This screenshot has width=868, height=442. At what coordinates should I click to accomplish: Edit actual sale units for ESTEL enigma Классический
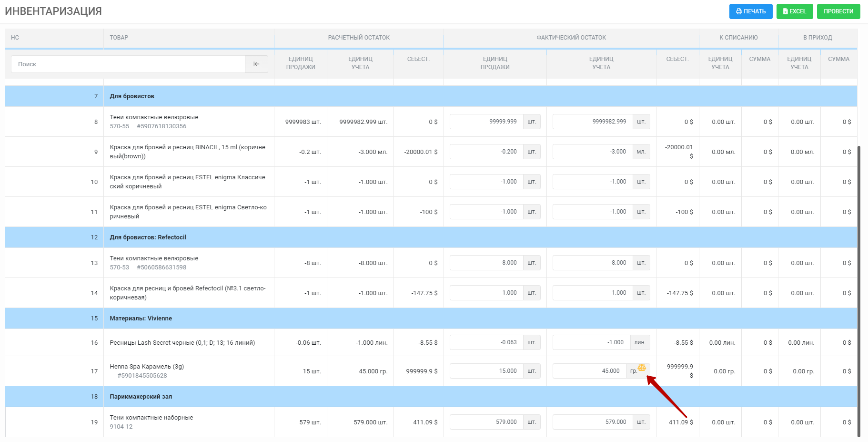486,182
